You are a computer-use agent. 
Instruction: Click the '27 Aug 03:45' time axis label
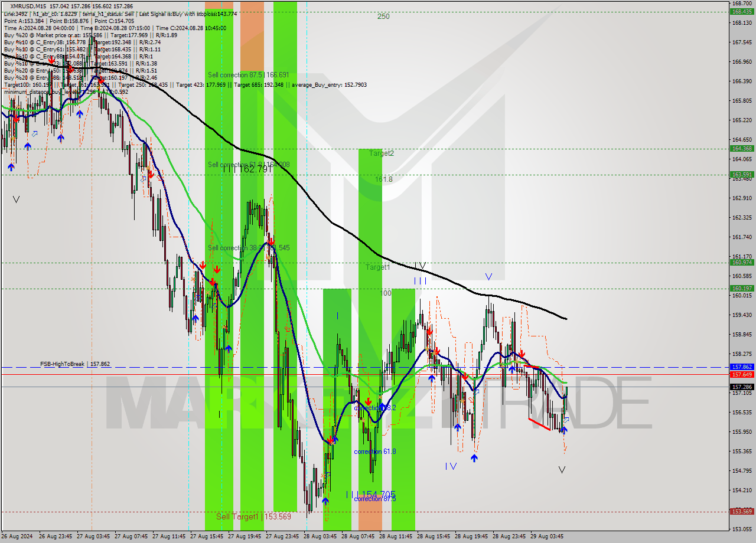coord(92,537)
